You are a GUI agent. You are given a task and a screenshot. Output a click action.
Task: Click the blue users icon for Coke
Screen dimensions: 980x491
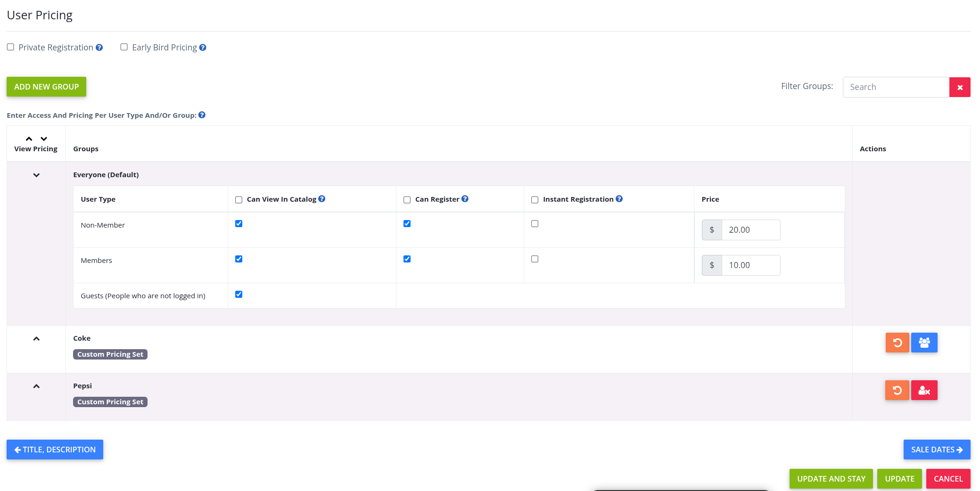(x=924, y=343)
